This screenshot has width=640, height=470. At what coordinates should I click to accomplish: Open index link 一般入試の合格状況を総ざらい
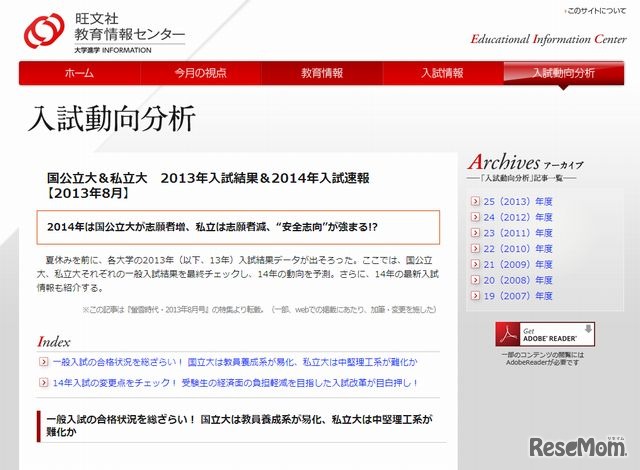click(x=235, y=362)
